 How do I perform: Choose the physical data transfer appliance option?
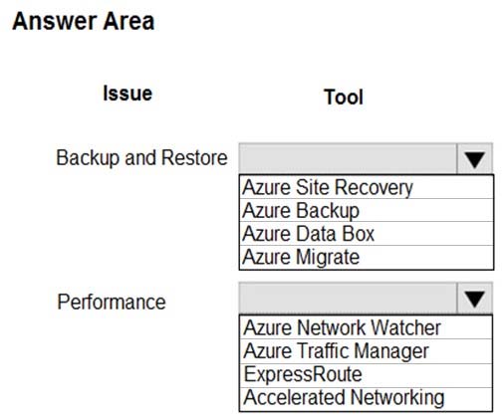(x=367, y=234)
